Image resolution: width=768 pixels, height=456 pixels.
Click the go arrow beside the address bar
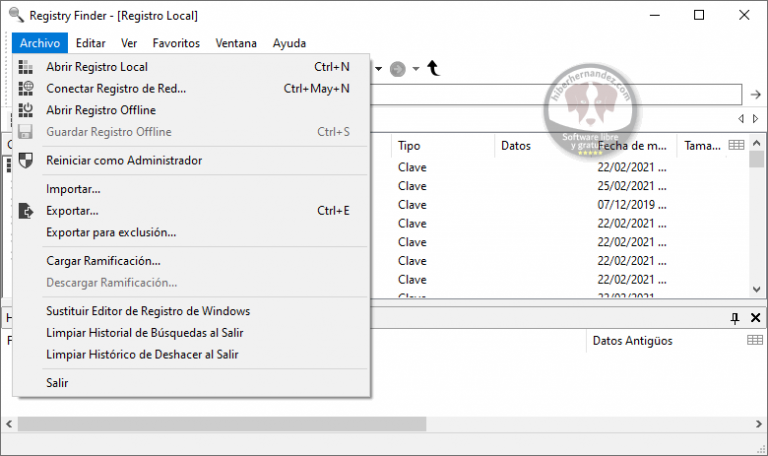(756, 94)
